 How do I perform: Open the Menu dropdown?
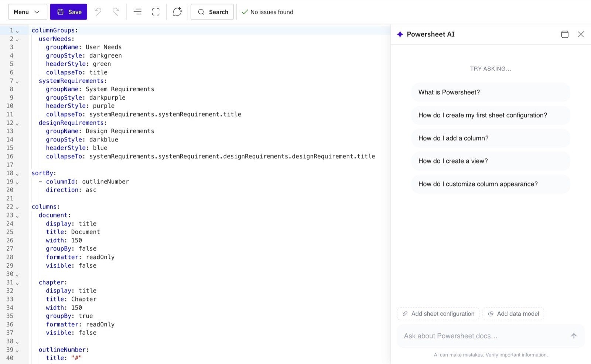[27, 12]
